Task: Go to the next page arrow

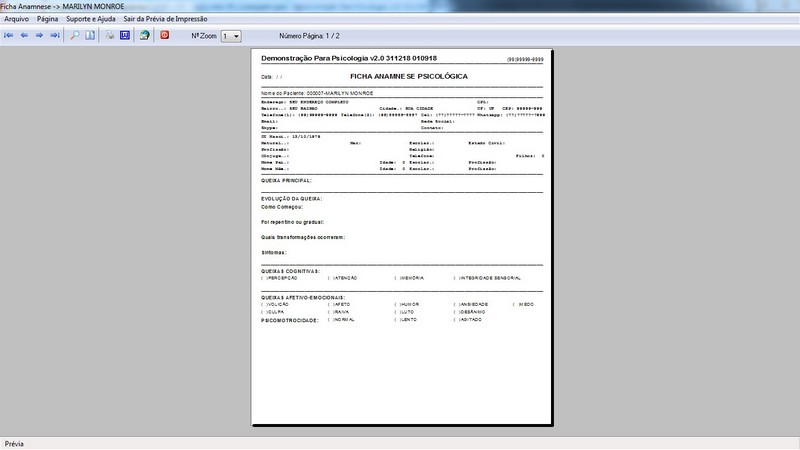Action: (x=39, y=35)
